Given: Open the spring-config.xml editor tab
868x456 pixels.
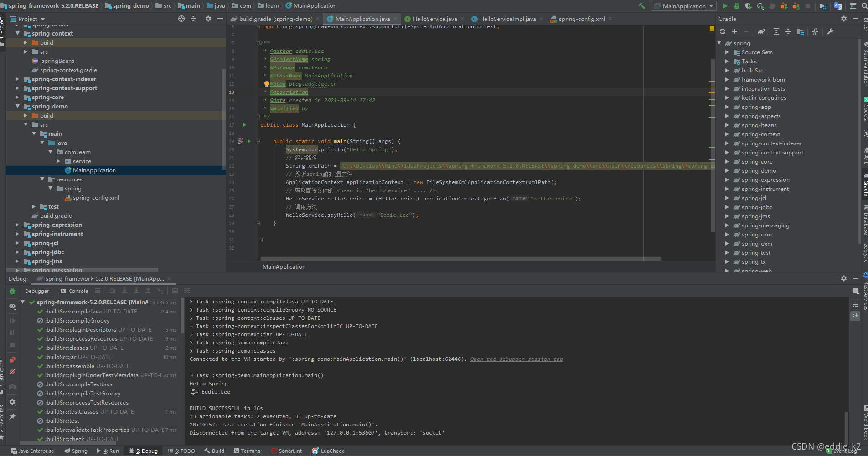Looking at the screenshot, I should pyautogui.click(x=581, y=19).
